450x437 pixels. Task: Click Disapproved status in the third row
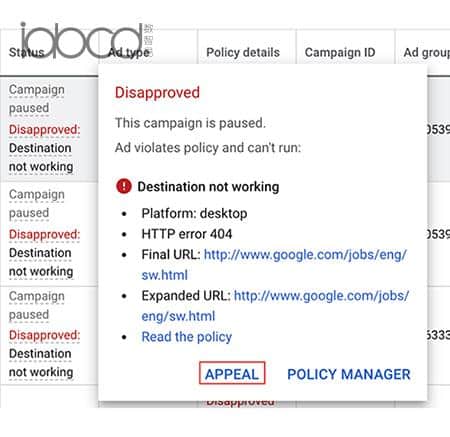44,335
